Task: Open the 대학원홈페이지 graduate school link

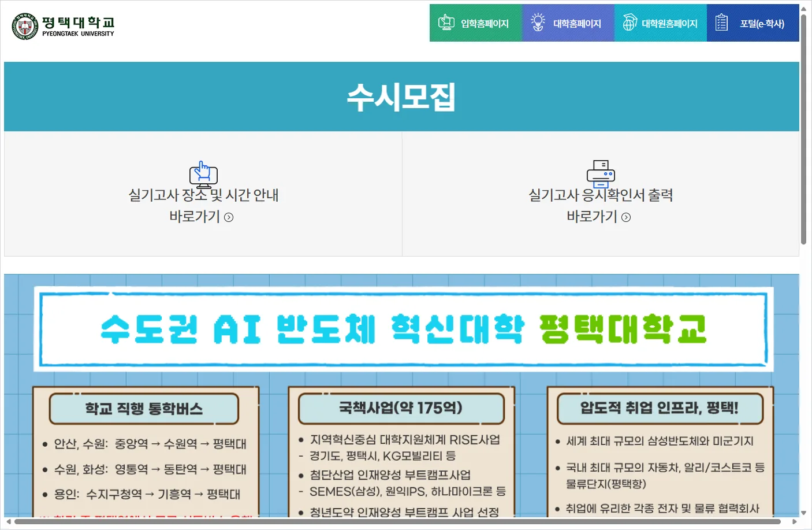Action: tap(661, 23)
